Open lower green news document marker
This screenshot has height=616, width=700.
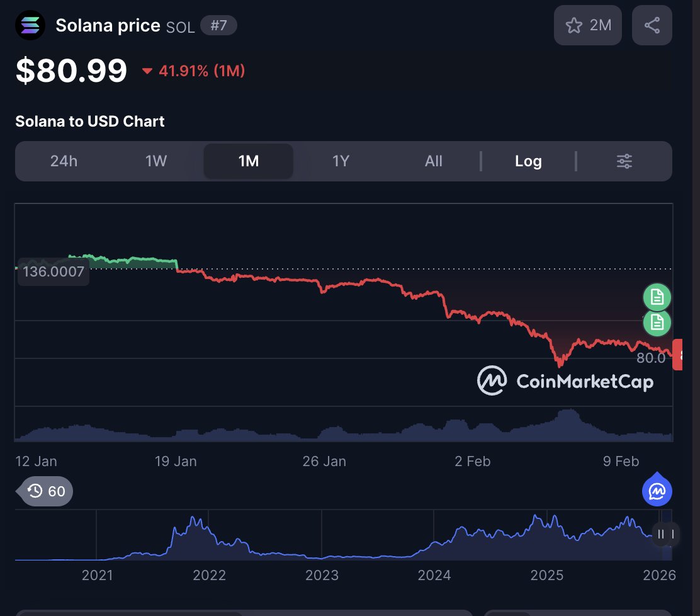pos(657,322)
